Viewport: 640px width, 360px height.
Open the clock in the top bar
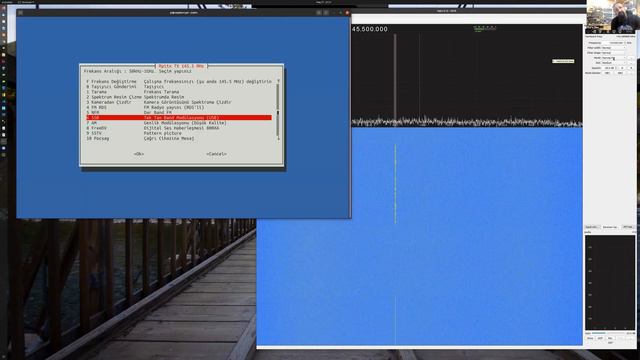click(x=323, y=2)
